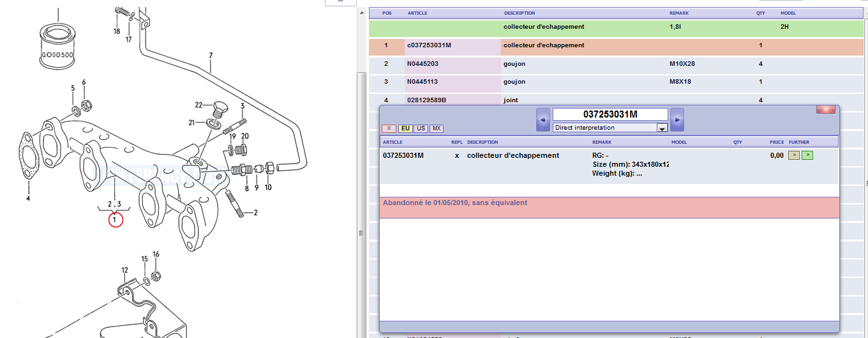Select the US region toggle
868x338 pixels.
coord(421,128)
